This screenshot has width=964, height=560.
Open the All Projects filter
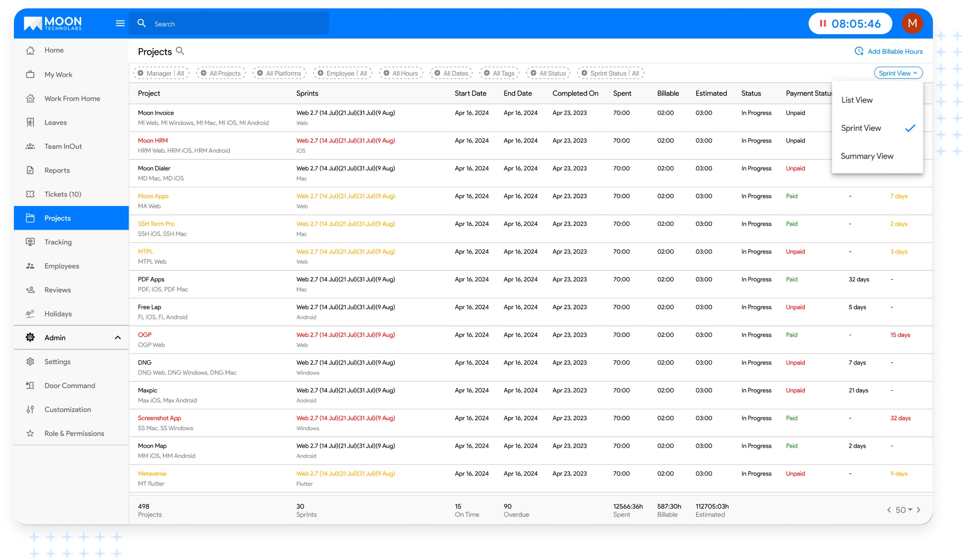coord(220,73)
